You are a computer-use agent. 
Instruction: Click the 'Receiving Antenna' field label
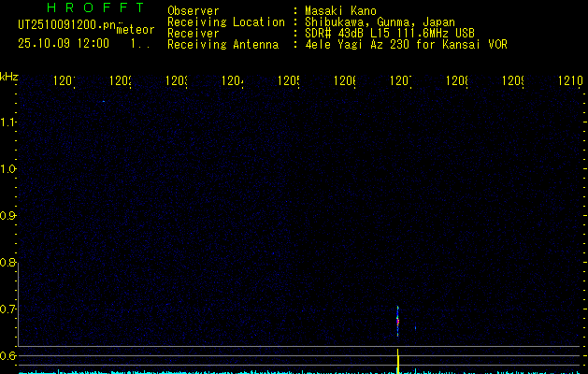click(x=222, y=44)
